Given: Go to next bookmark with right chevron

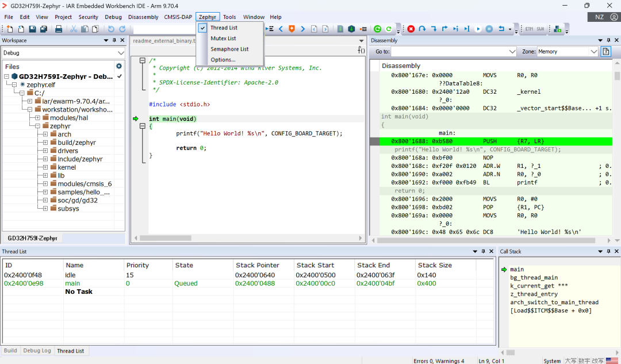Looking at the screenshot, I should [303, 29].
